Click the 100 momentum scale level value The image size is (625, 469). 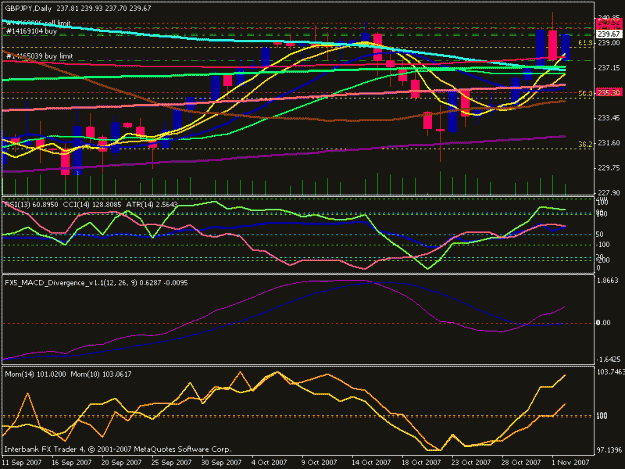click(x=602, y=416)
